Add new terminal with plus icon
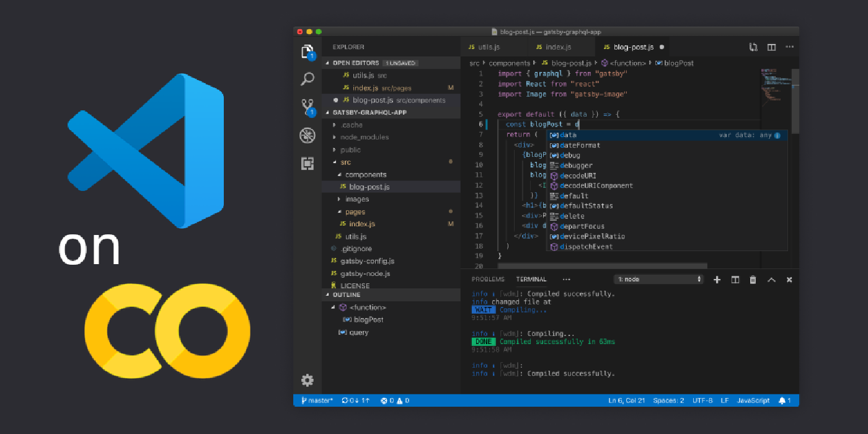This screenshot has width=868, height=434. pos(717,280)
